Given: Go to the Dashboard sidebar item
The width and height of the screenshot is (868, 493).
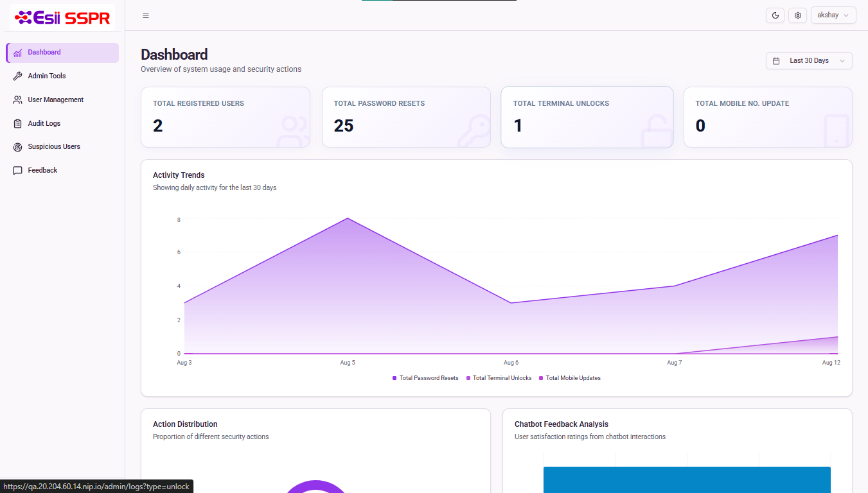Looking at the screenshot, I should [x=62, y=53].
